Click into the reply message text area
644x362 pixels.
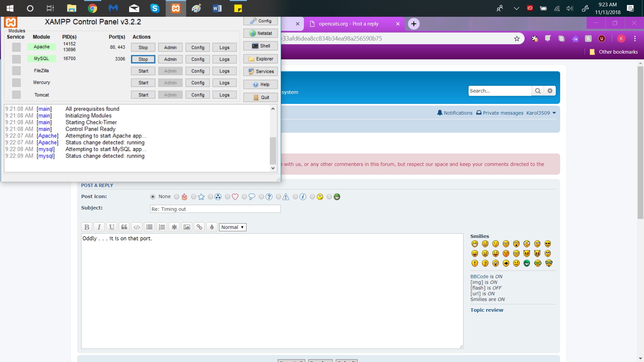point(272,291)
